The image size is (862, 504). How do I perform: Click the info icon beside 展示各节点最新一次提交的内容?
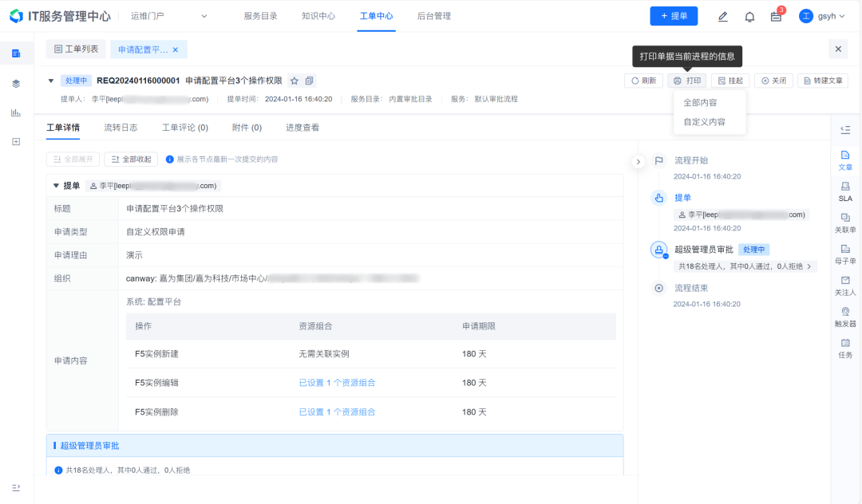point(170,159)
